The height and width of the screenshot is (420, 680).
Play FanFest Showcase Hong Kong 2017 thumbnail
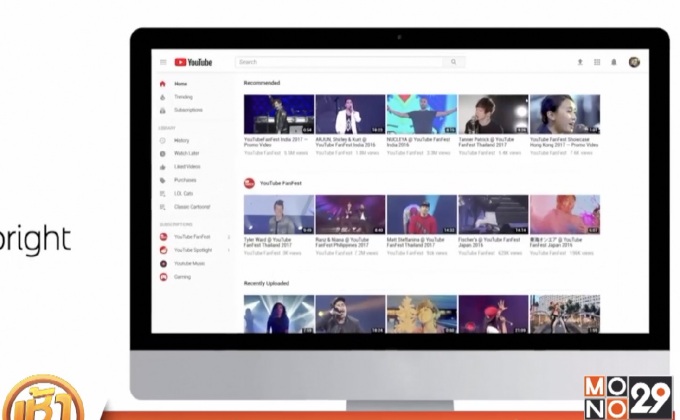(x=565, y=114)
